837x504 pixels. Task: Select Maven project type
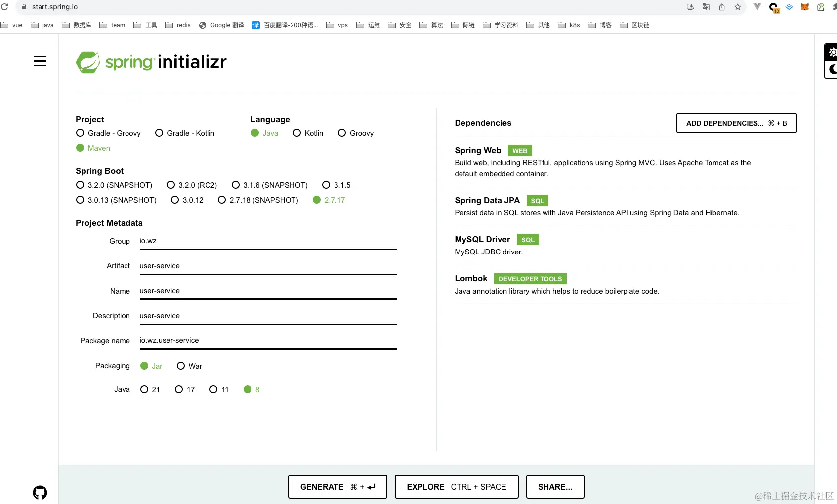coord(93,148)
